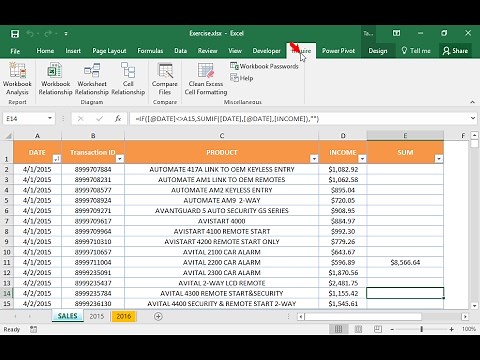Select cell 8999709271
480x360 pixels.
[x=93, y=211]
